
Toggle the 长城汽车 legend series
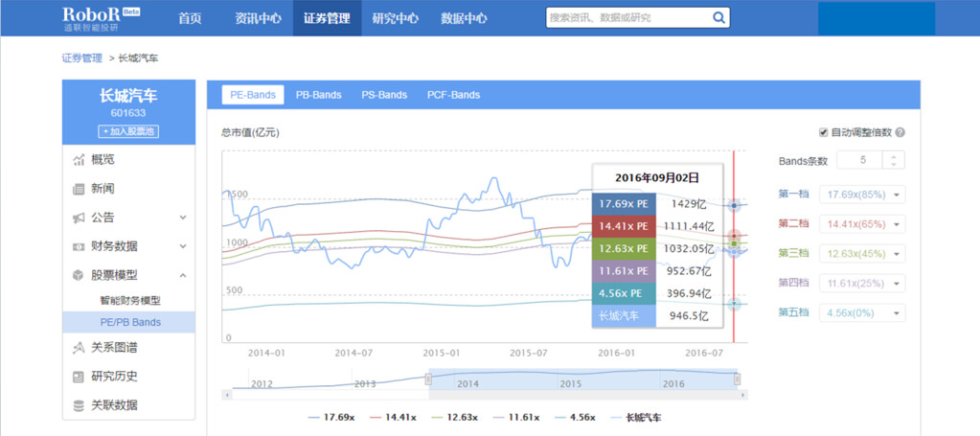click(636, 417)
